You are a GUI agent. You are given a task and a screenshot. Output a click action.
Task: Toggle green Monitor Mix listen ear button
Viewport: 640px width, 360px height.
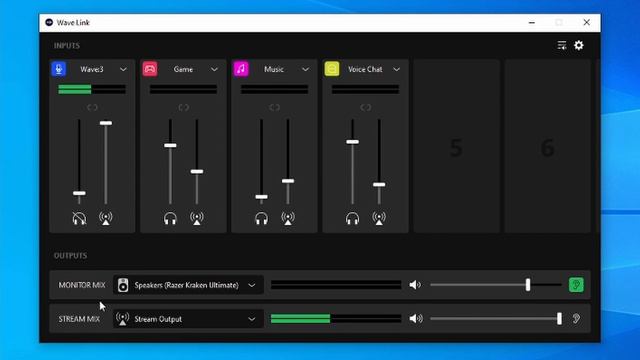pos(576,284)
